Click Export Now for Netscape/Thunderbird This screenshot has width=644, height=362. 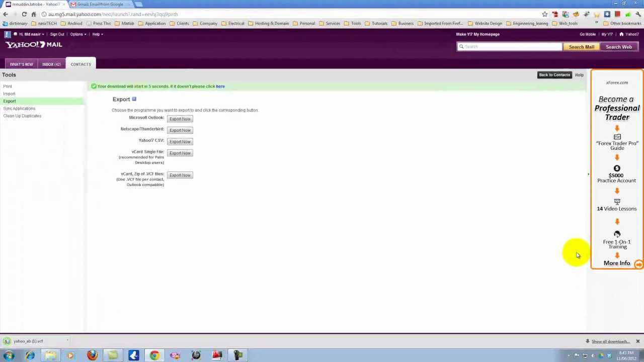point(180,130)
